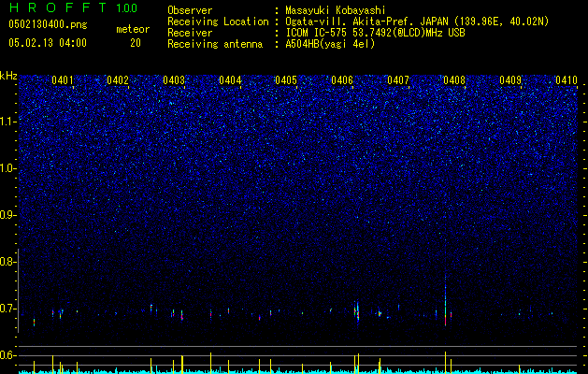The height and width of the screenshot is (374, 588).
Task: Click the 'Receiving antenna' label
Action: tap(215, 44)
